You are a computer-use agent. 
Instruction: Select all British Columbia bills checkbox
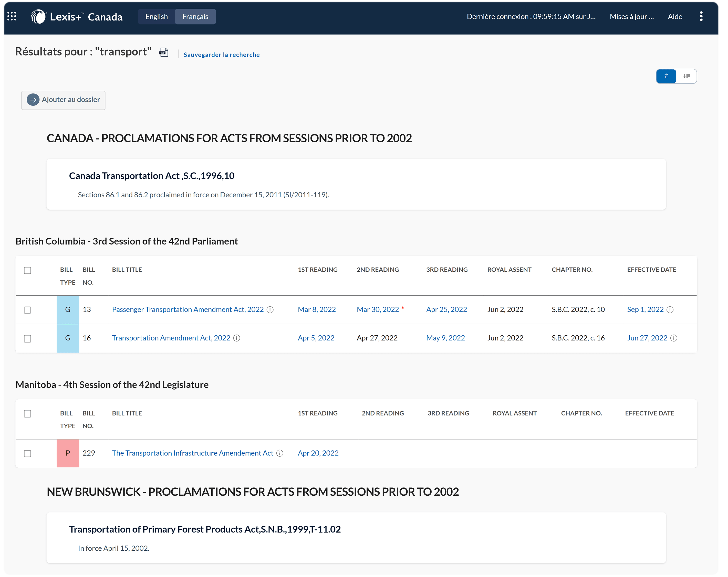(28, 270)
